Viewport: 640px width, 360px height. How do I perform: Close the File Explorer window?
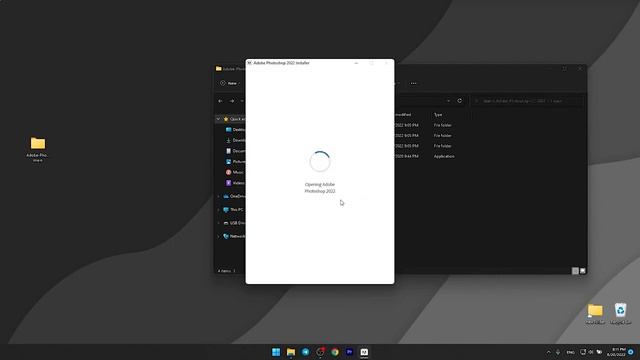click(x=580, y=69)
